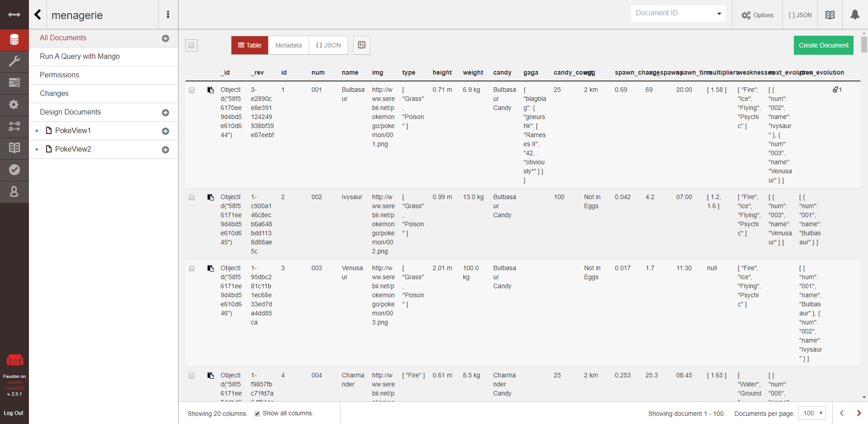This screenshot has width=868, height=424.
Task: Open the Document ID dropdown
Action: 678,13
